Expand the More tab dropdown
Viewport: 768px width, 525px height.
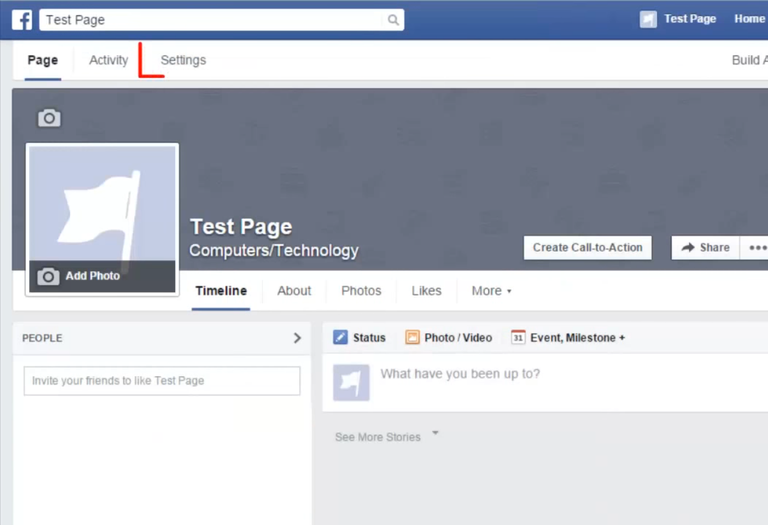(491, 291)
